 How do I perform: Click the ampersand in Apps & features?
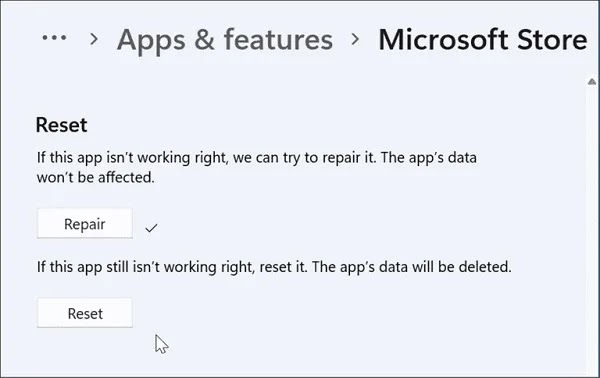coord(204,40)
